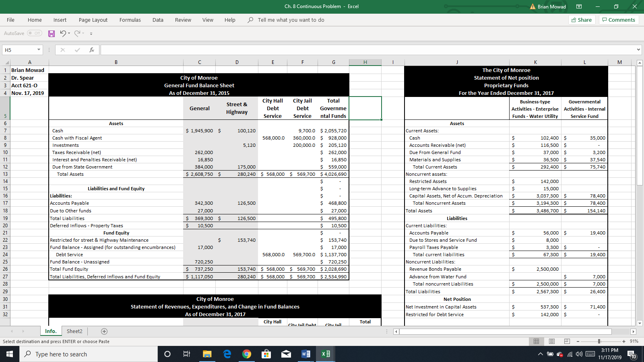Click the Save icon in Quick Access Toolbar
The height and width of the screenshot is (362, 644).
(x=52, y=34)
